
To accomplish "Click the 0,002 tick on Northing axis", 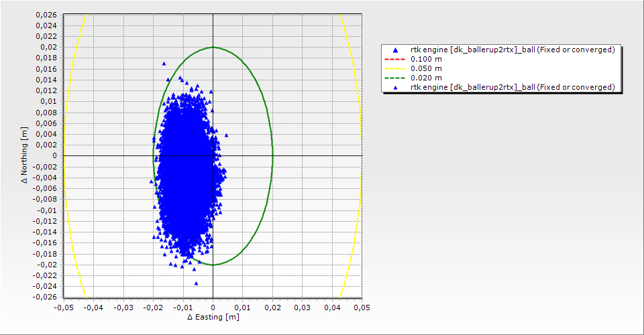I will [46, 145].
